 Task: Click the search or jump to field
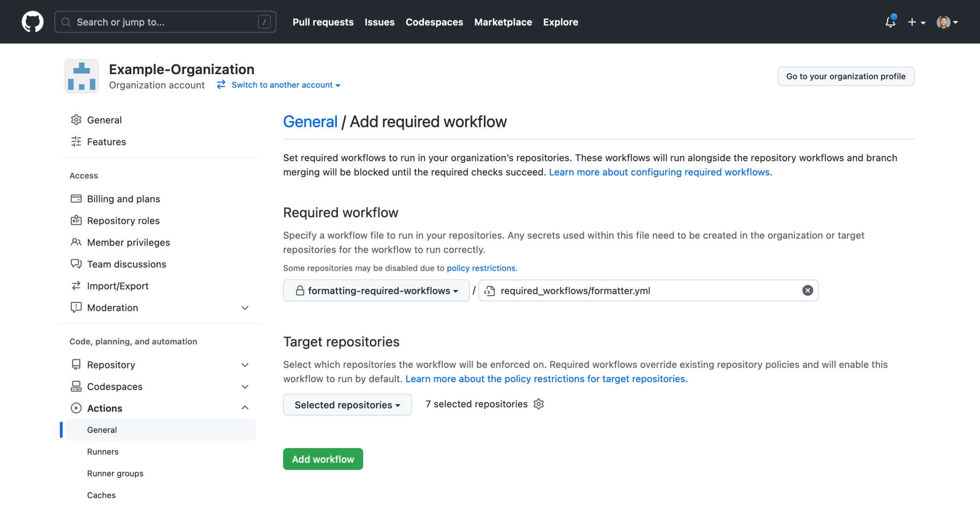coord(165,22)
